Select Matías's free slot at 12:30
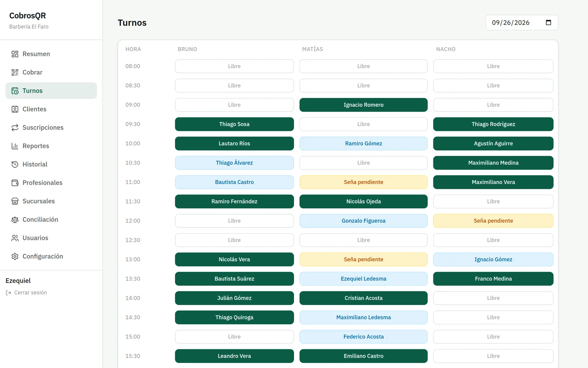This screenshot has width=588, height=368. [363, 240]
